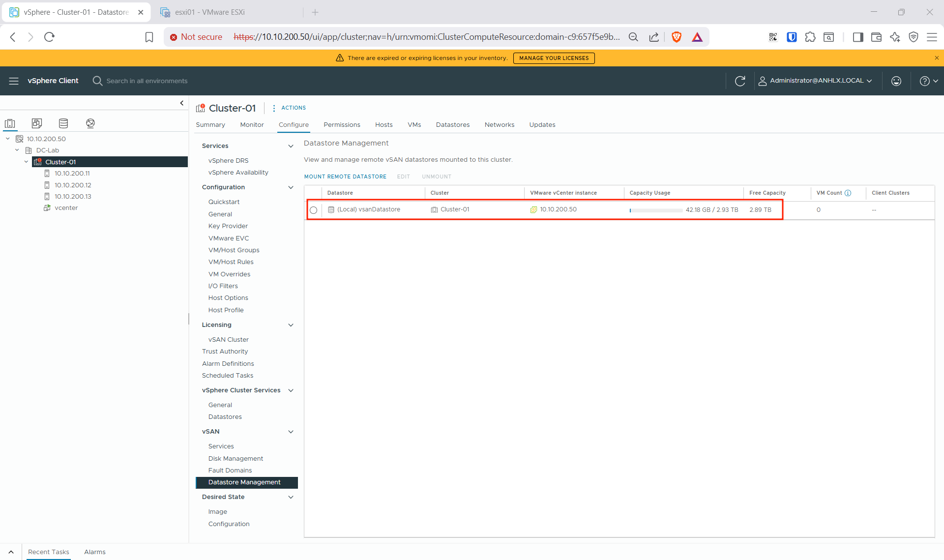Collapse the Cluster-01 tree node

tap(27, 162)
